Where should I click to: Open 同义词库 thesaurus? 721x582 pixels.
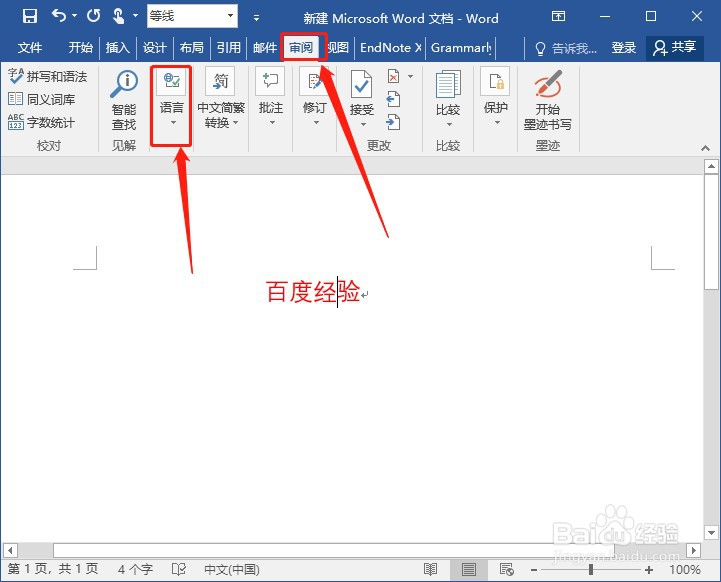pyautogui.click(x=41, y=99)
